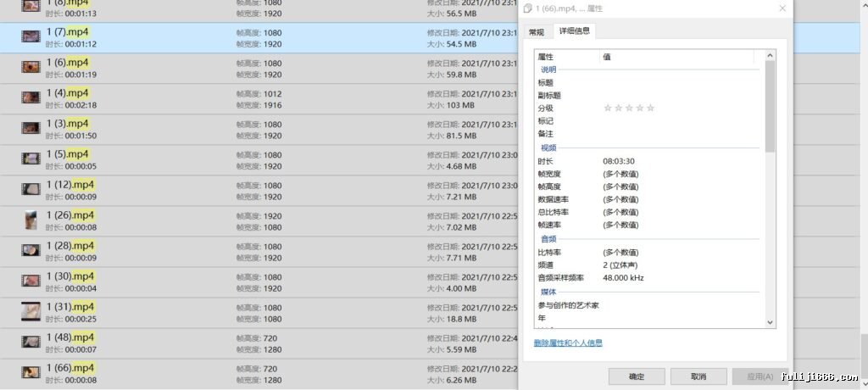868x390 pixels.
Task: Click the 副标题 property value field
Action: [681, 95]
